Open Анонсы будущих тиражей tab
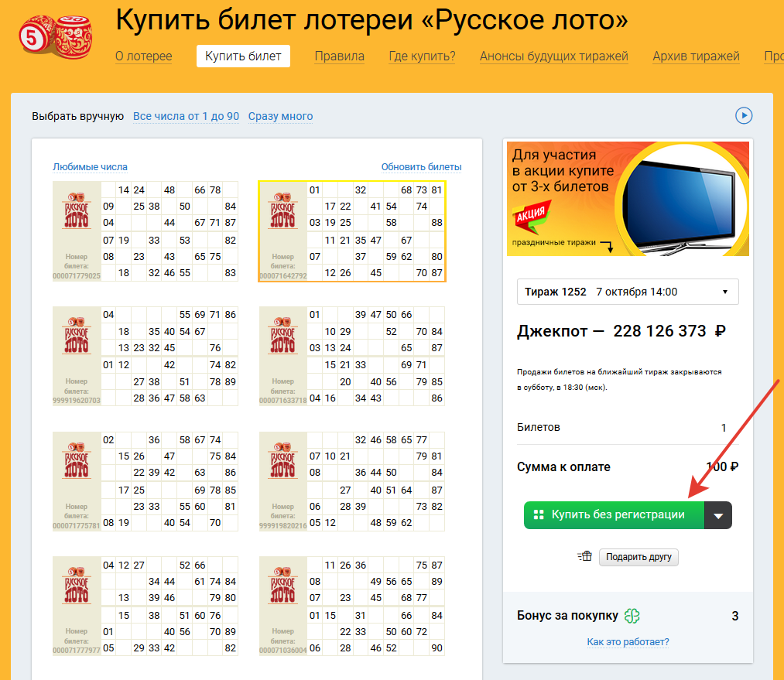The height and width of the screenshot is (680, 784). 553,56
